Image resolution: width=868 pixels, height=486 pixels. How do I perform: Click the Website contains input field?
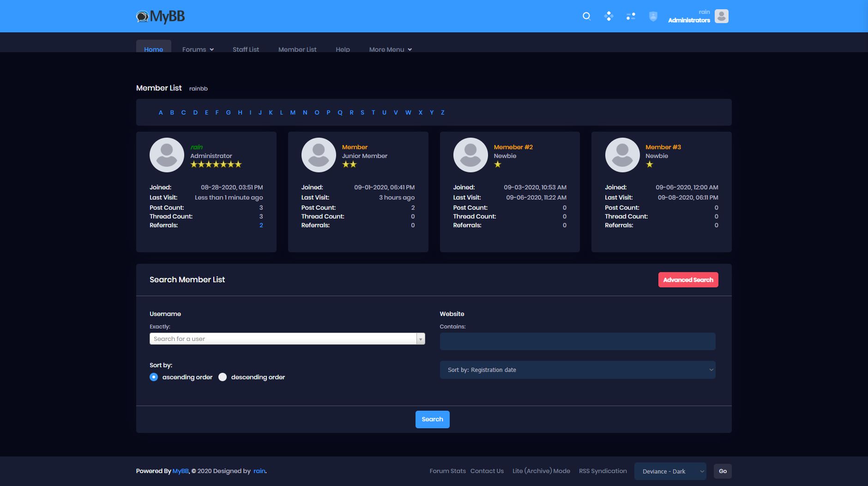(x=577, y=341)
